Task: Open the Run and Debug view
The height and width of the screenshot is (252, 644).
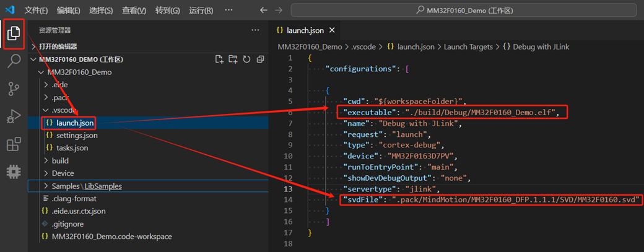Action: click(13, 117)
